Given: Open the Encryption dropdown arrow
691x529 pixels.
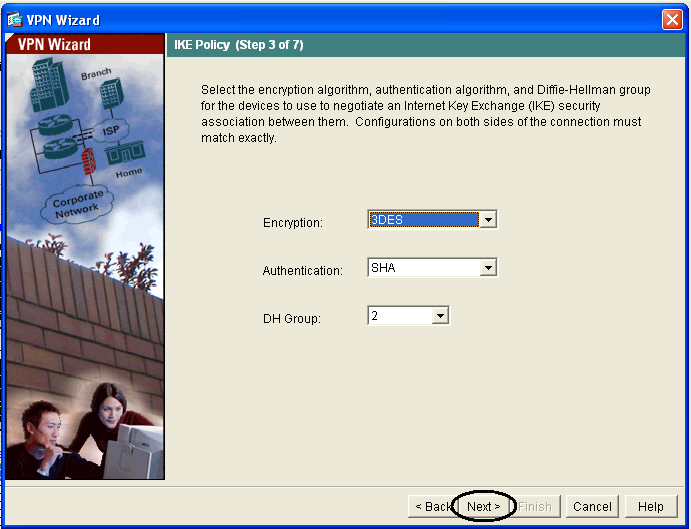Looking at the screenshot, I should pyautogui.click(x=488, y=220).
